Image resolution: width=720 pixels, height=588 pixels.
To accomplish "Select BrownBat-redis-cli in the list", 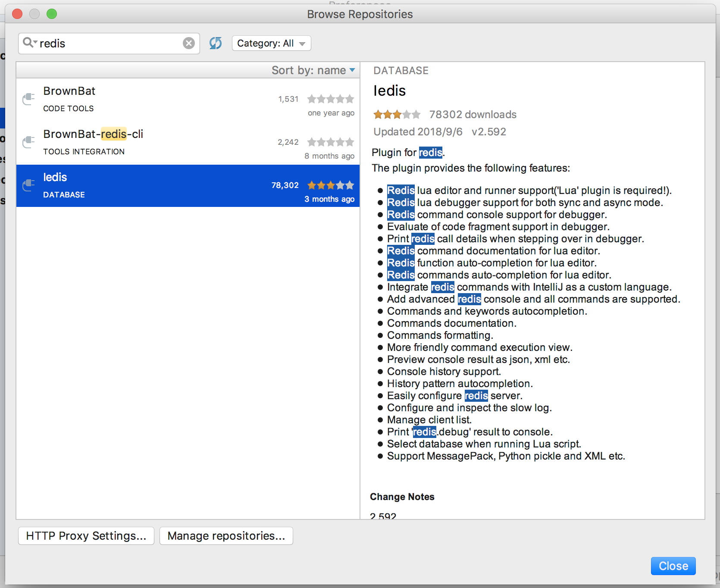I will coord(188,143).
